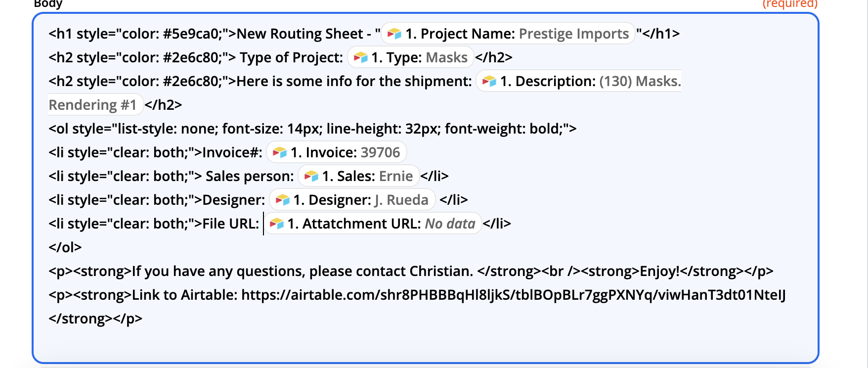This screenshot has width=868, height=368.
Task: Click the Airtable icon in the Type pill
Action: (360, 57)
